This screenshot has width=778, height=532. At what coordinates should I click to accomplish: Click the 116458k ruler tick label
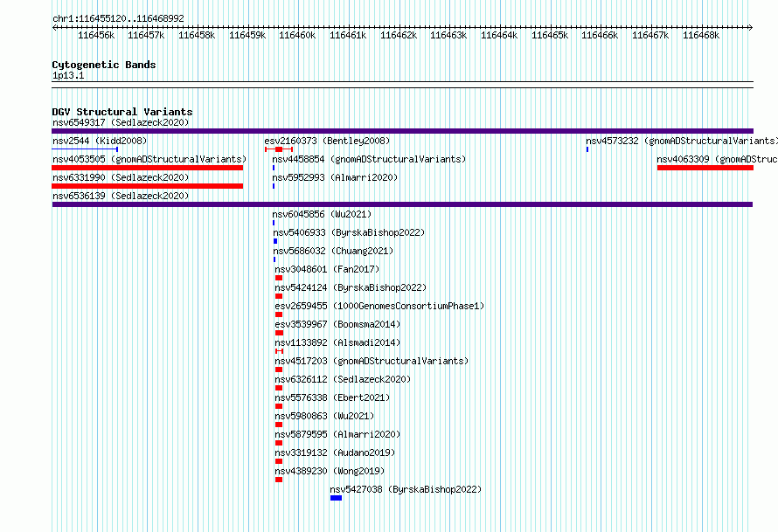197,35
